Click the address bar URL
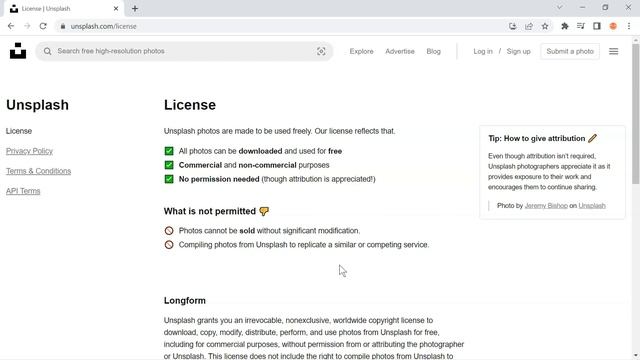The image size is (640, 360). [x=103, y=26]
